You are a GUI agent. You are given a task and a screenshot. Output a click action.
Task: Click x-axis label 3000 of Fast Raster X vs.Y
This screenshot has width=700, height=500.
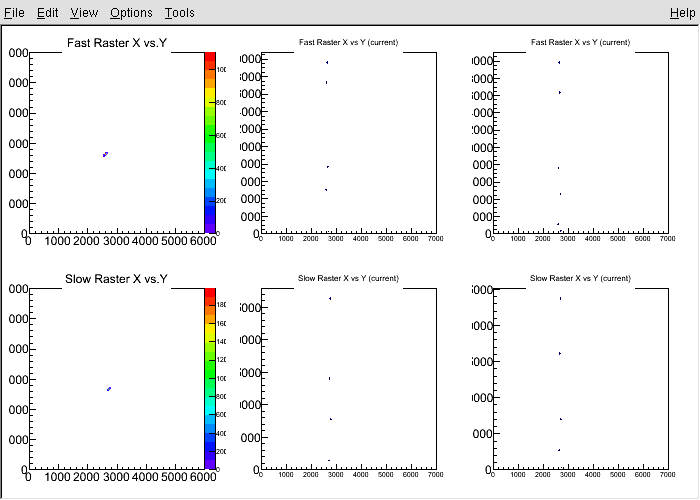[116, 241]
